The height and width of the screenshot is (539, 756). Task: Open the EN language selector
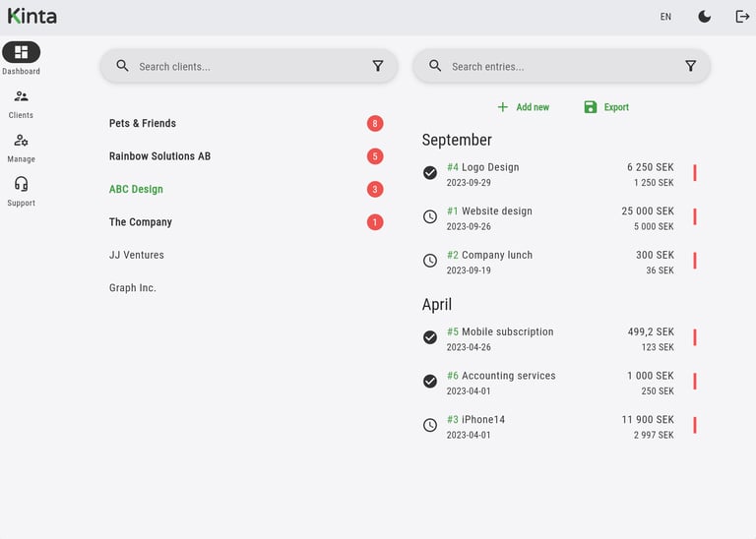(x=665, y=17)
